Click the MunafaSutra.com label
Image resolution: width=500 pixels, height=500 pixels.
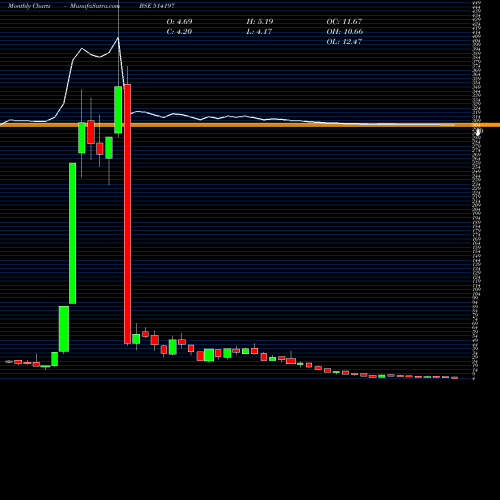[x=95, y=6]
